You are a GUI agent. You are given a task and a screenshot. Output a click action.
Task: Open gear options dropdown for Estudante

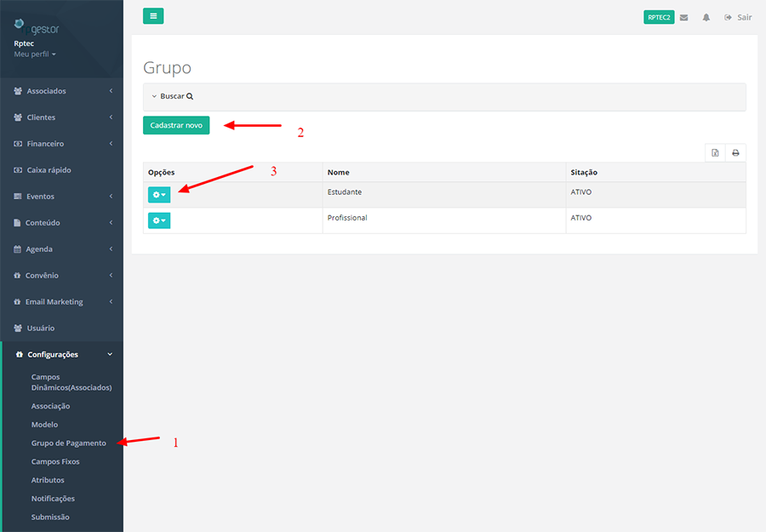159,195
